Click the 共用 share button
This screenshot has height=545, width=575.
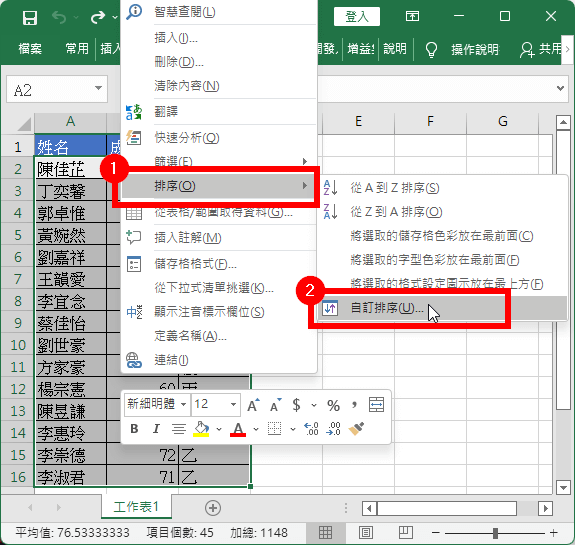541,49
